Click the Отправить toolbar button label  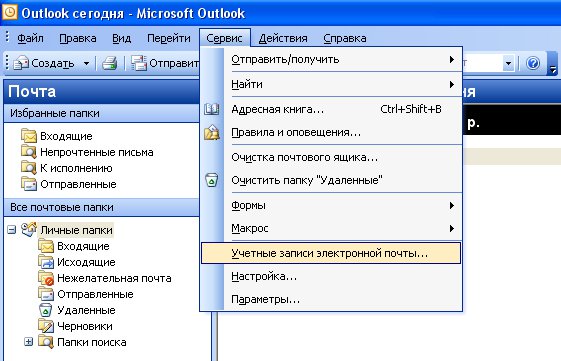coord(174,63)
